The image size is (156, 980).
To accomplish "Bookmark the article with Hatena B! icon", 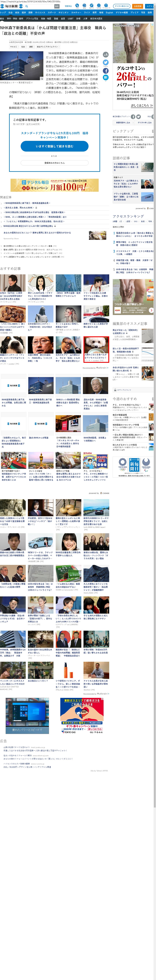I will pos(105,77).
